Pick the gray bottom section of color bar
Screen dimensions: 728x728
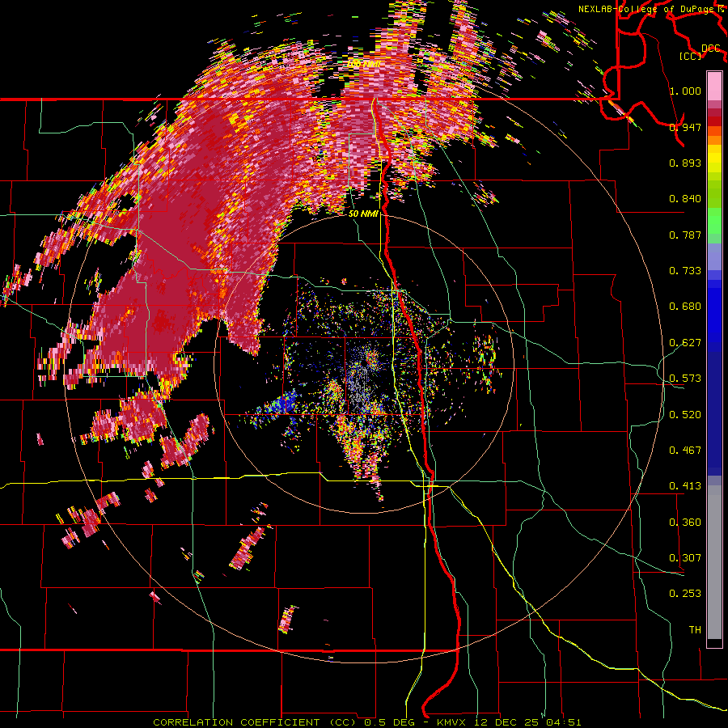[x=714, y=562]
